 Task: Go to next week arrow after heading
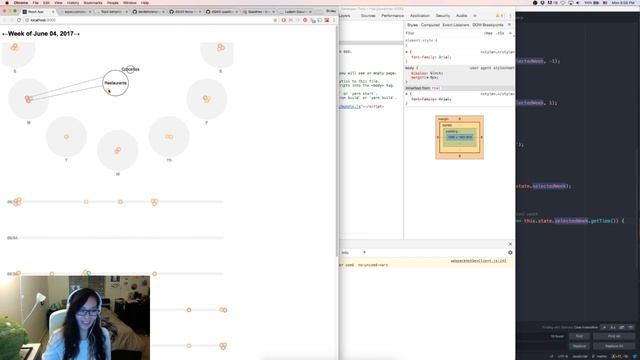(77, 34)
